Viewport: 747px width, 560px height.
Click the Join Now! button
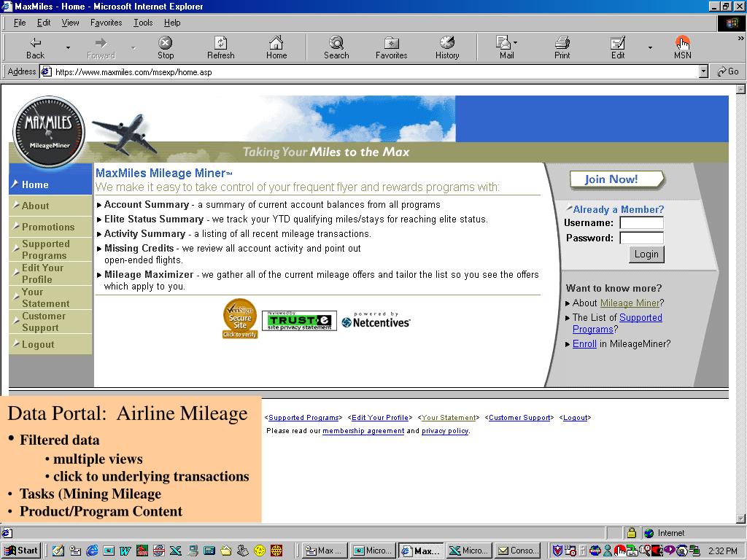point(616,179)
